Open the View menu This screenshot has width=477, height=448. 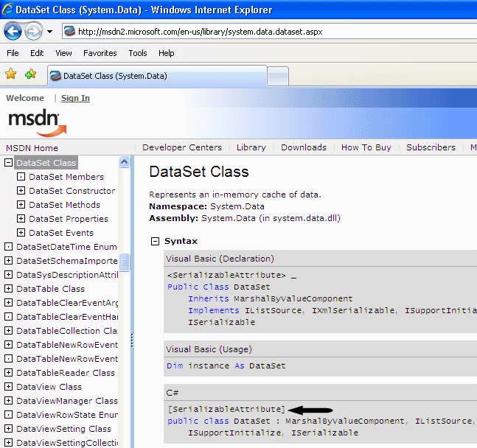[x=63, y=53]
